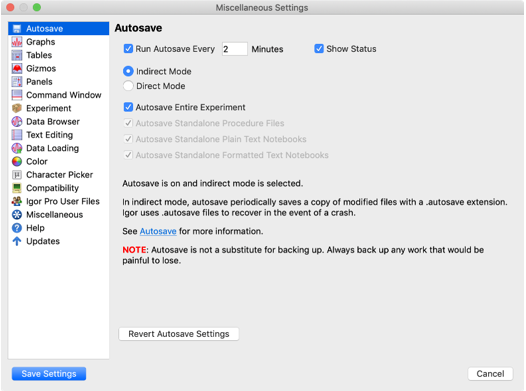Click Revert Autosave Settings button
526x391 pixels.
point(179,334)
